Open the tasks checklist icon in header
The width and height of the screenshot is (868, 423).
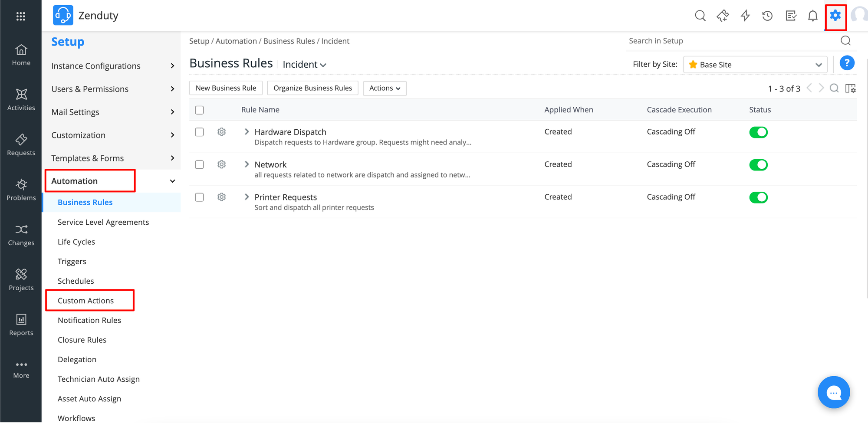tap(791, 16)
